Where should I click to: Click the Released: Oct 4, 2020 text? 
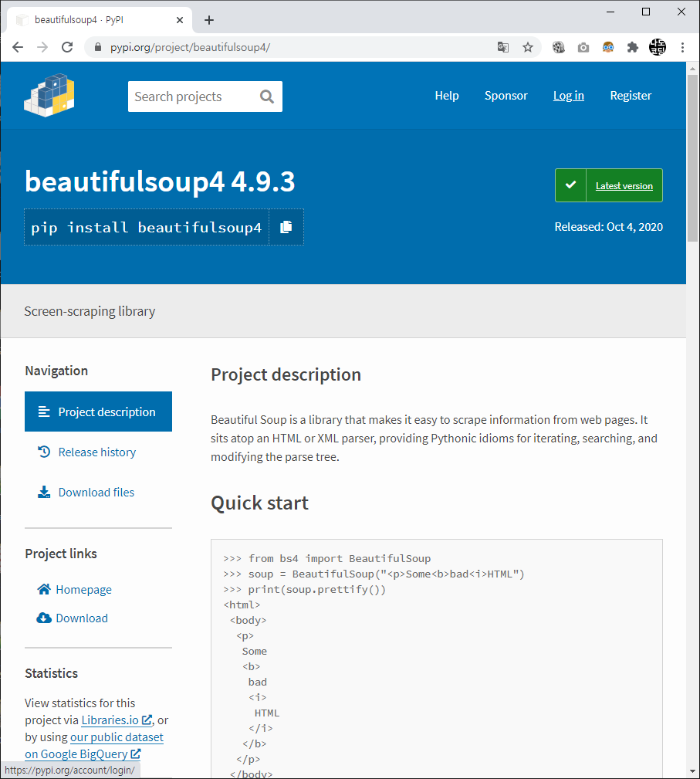coord(609,226)
